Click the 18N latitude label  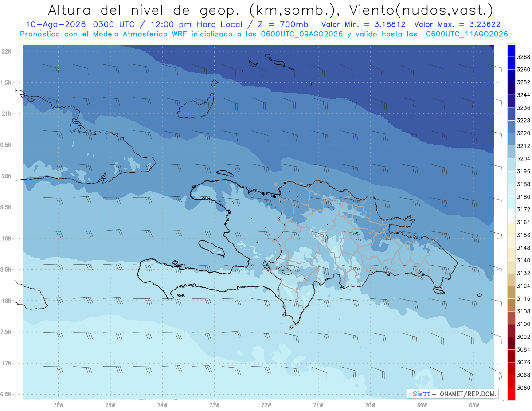[8, 301]
